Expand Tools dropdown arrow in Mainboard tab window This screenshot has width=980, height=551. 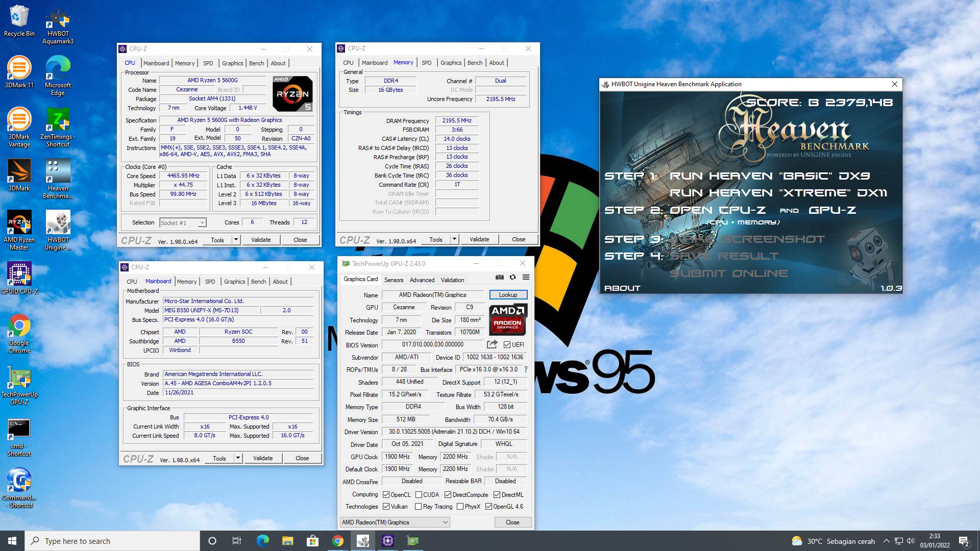[238, 458]
